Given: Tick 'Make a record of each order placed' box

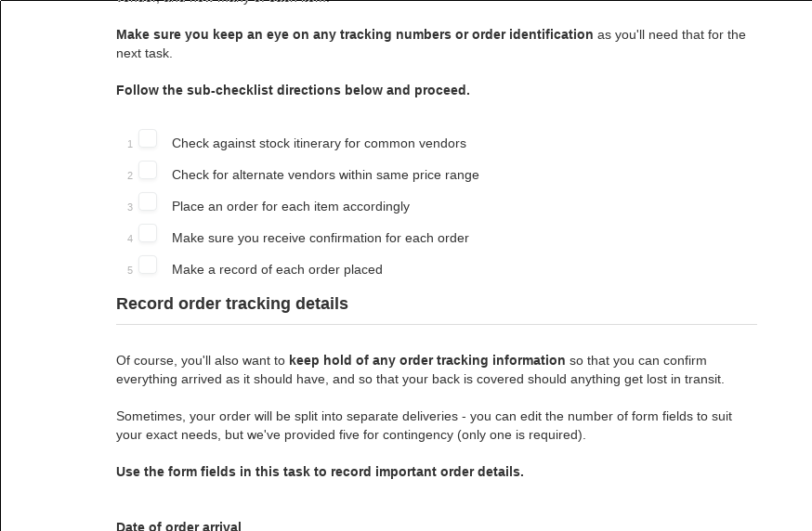Looking at the screenshot, I should pyautogui.click(x=148, y=265).
